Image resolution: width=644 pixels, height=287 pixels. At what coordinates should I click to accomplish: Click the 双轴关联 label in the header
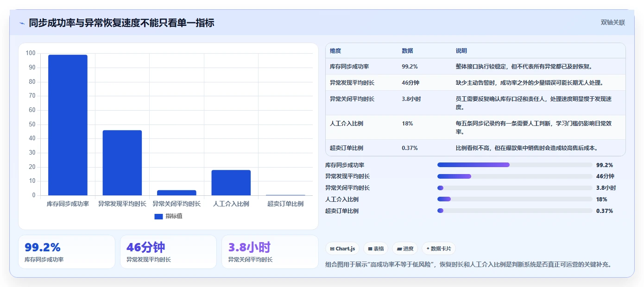coord(613,23)
